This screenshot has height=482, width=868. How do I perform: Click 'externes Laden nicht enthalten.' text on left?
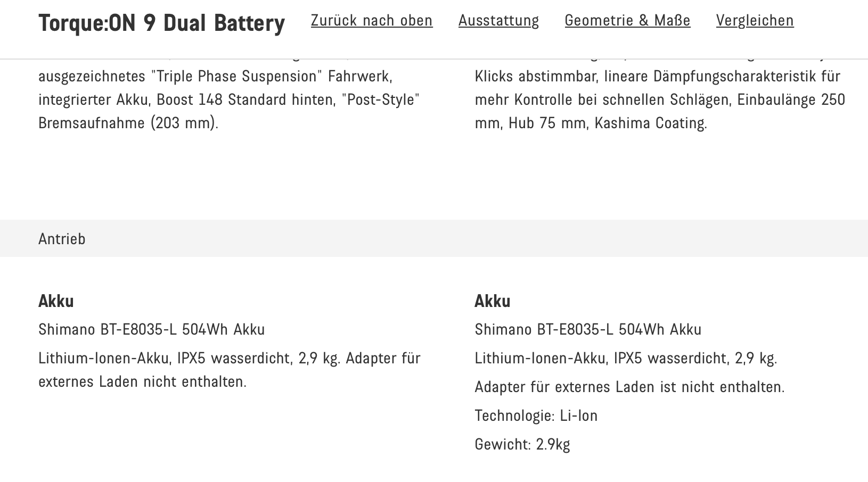click(142, 382)
